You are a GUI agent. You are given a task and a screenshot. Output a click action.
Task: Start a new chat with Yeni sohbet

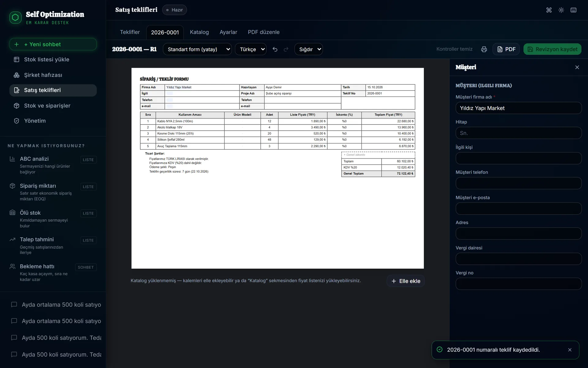pos(53,44)
